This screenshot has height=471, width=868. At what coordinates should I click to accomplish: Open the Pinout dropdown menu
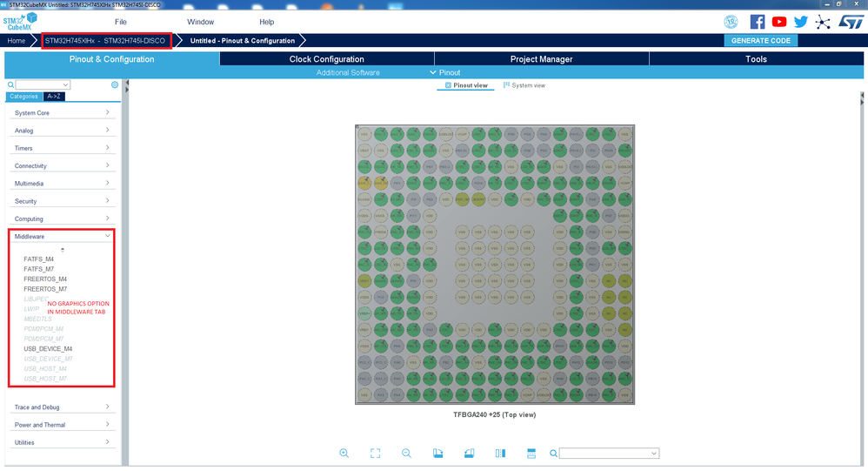coord(445,72)
